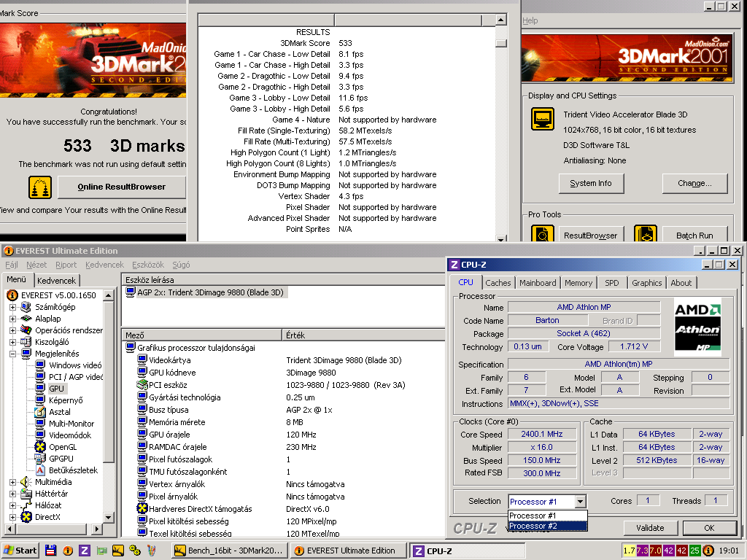
Task: Click the EVEREST v5.00.1650 root icon
Action: (13, 295)
